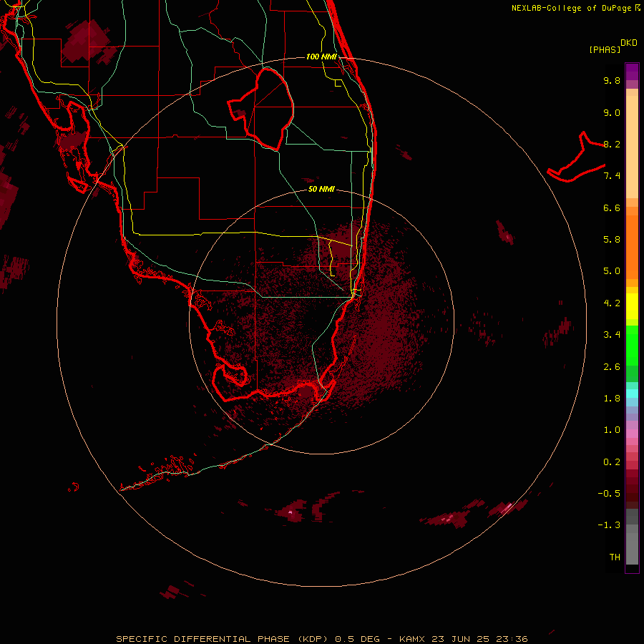Viewport: 644px width, 644px height.
Task: Click the 23:36 timestamp in the caption
Action: click(514, 639)
